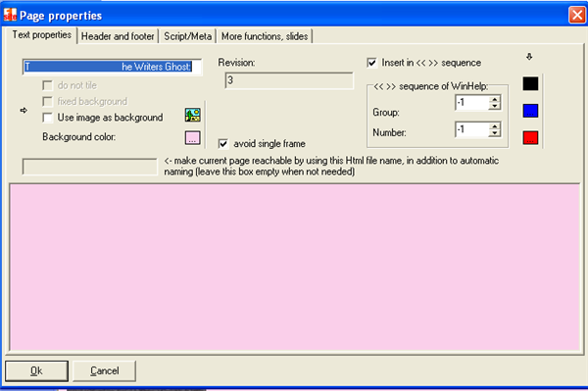Click the Revision input field

[x=289, y=80]
